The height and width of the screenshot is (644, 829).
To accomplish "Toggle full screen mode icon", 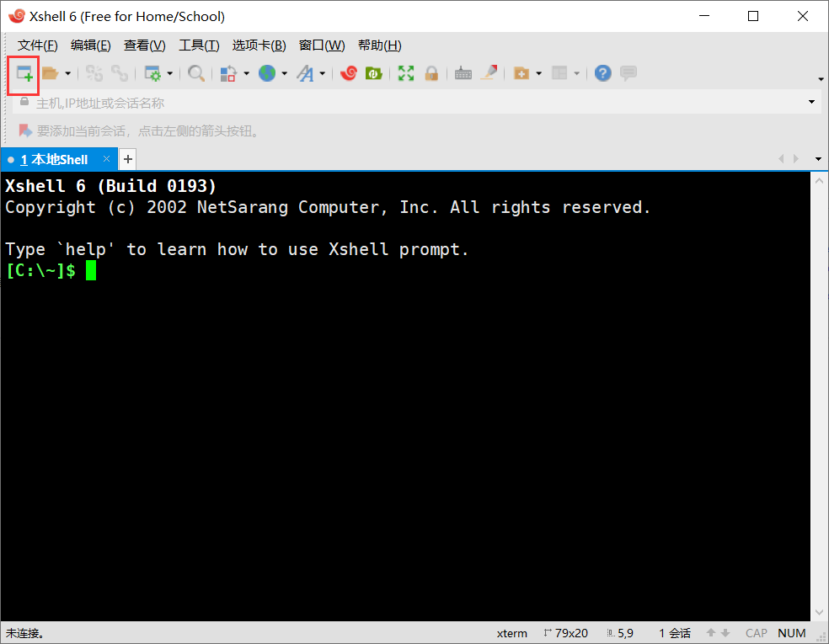I will (406, 73).
